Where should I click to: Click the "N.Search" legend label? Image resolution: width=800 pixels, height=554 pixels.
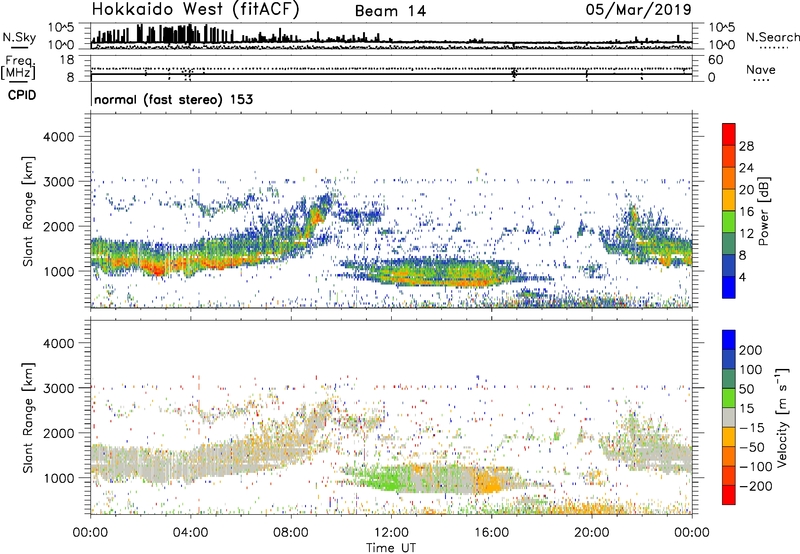772,37
